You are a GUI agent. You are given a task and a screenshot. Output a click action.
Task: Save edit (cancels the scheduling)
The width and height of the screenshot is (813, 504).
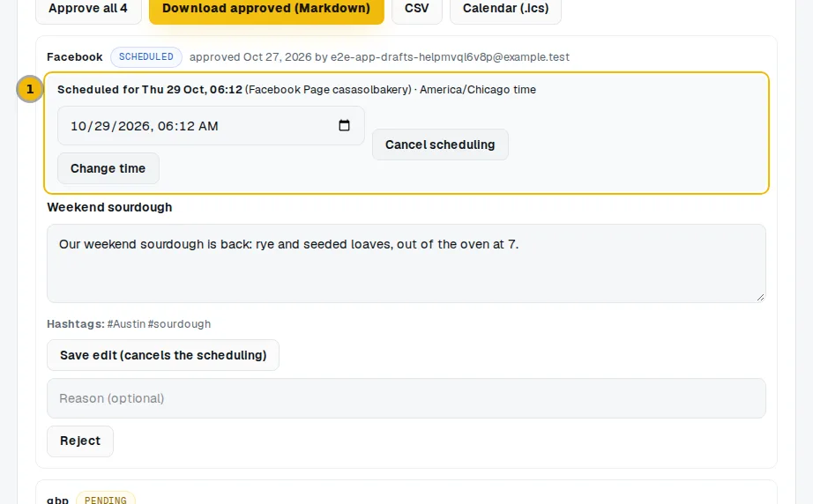(163, 355)
